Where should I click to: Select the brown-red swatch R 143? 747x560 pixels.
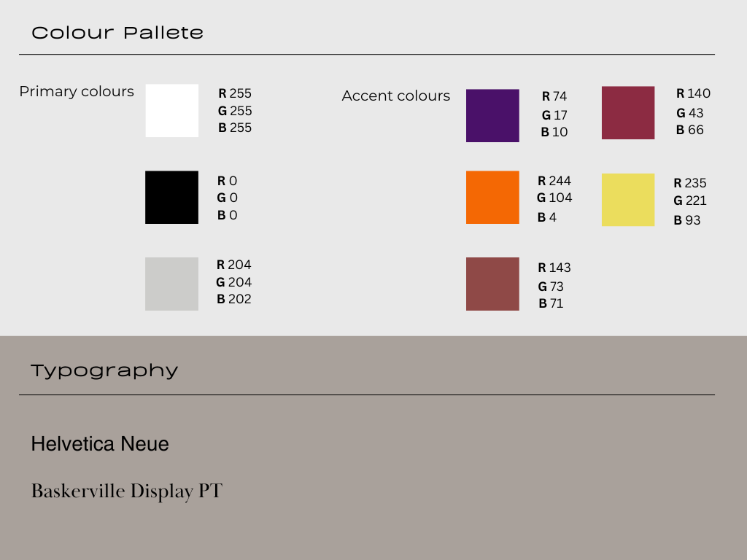click(492, 284)
